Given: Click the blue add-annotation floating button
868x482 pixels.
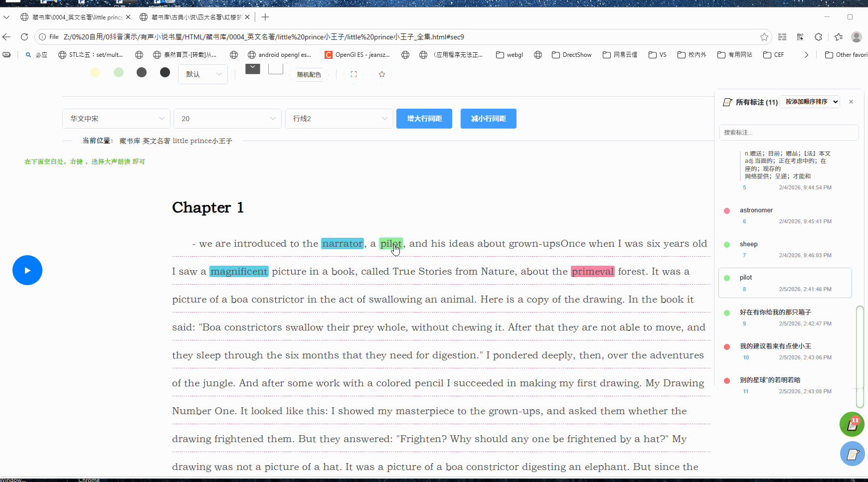Looking at the screenshot, I should click(x=853, y=454).
